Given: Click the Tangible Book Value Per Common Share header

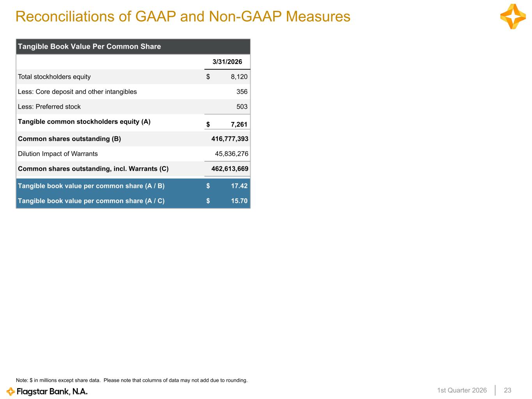Looking at the screenshot, I should pyautogui.click(x=89, y=47).
